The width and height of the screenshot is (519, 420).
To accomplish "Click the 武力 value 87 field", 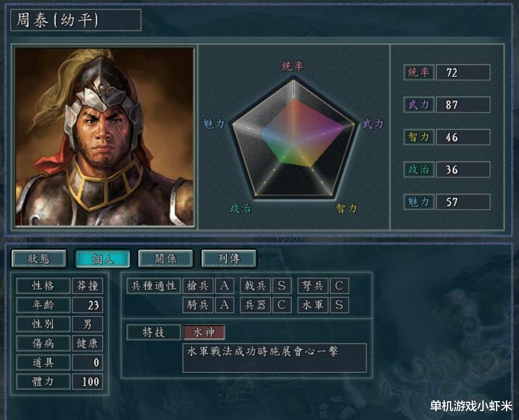I will (463, 105).
